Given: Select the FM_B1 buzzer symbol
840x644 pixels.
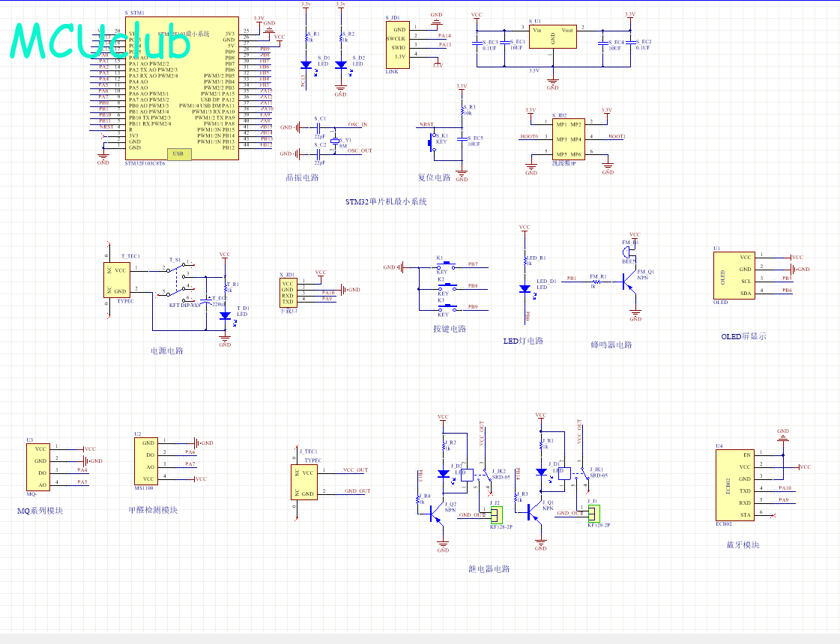Looking at the screenshot, I should (627, 252).
